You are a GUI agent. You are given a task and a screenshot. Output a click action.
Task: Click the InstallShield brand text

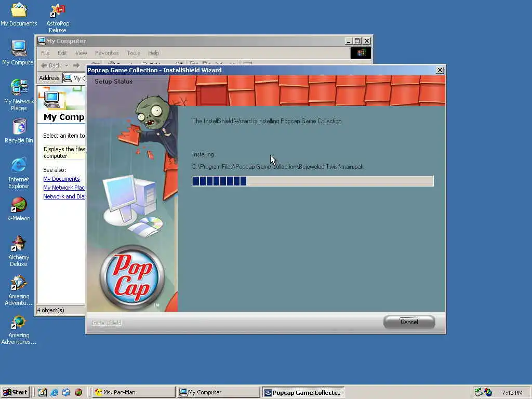(x=107, y=323)
